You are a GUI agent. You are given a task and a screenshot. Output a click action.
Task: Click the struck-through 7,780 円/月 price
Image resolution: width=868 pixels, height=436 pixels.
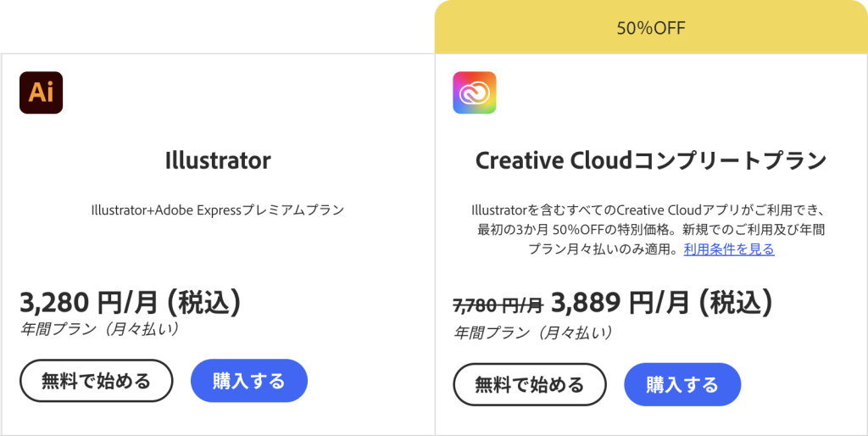(498, 305)
